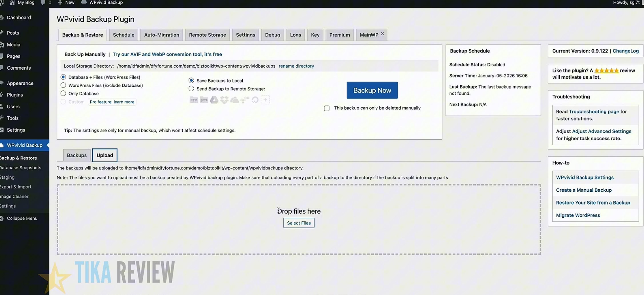Image resolution: width=644 pixels, height=295 pixels.
Task: Switch to the Remote Storage tab
Action: click(207, 35)
